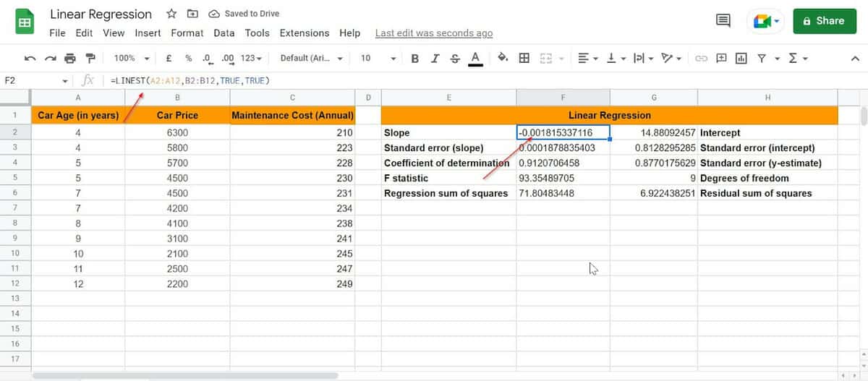Insert a comment
868x381 pixels.
click(x=721, y=58)
